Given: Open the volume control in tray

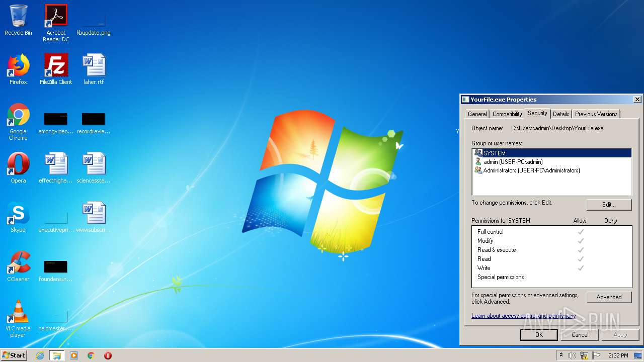Looking at the screenshot, I should [x=572, y=355].
